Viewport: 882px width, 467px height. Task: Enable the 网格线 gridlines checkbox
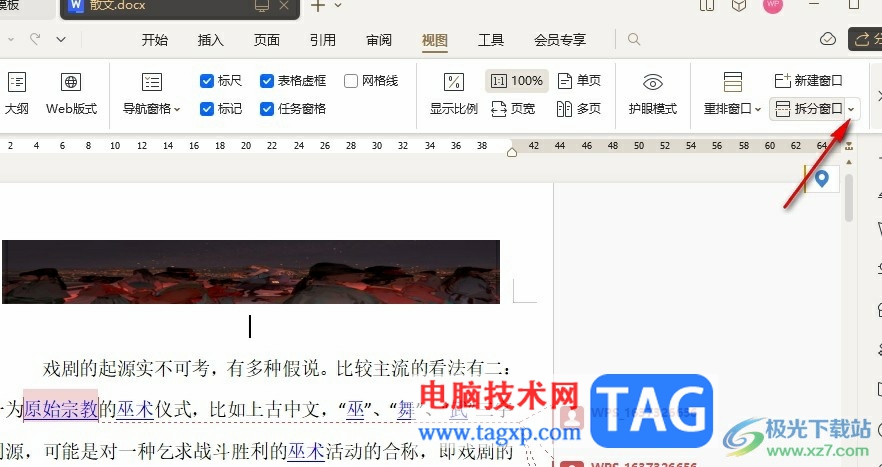350,81
